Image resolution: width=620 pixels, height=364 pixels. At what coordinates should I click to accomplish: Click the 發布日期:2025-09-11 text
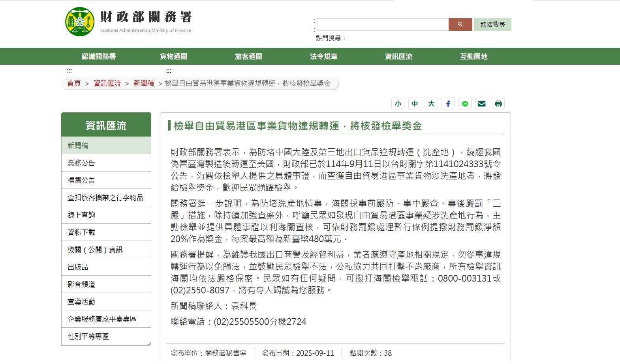click(x=298, y=353)
